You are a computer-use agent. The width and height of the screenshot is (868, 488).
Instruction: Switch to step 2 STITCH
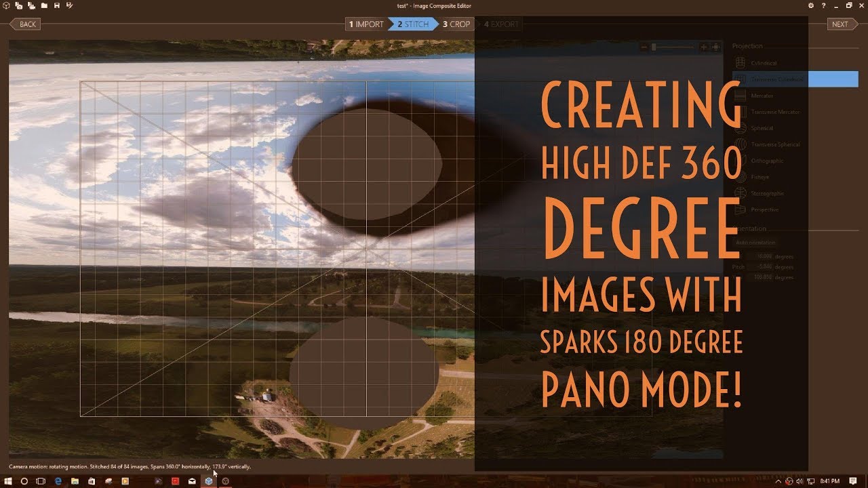point(413,24)
